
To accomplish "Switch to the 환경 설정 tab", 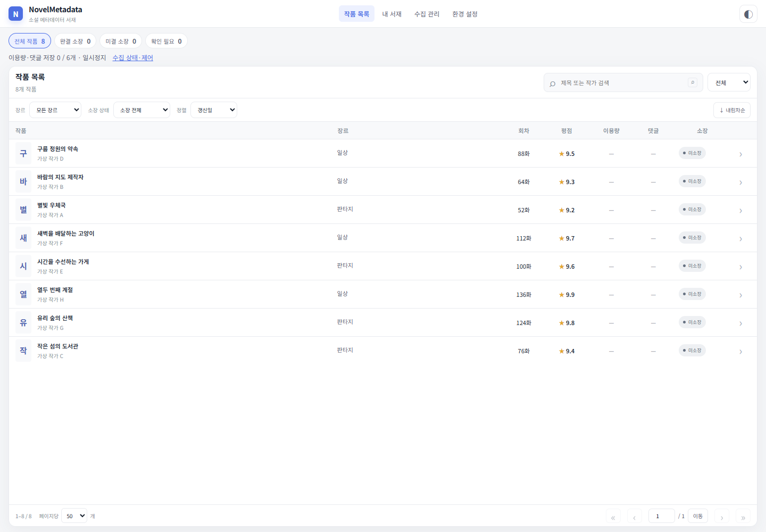I will pos(465,14).
